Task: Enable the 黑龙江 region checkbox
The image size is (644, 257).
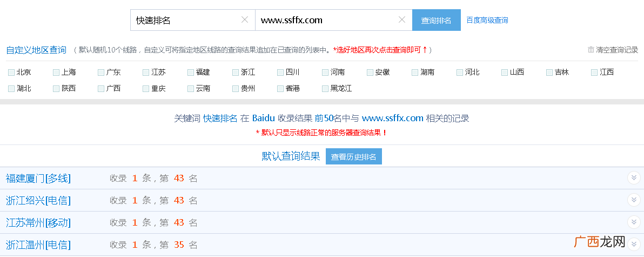Action: [325, 89]
